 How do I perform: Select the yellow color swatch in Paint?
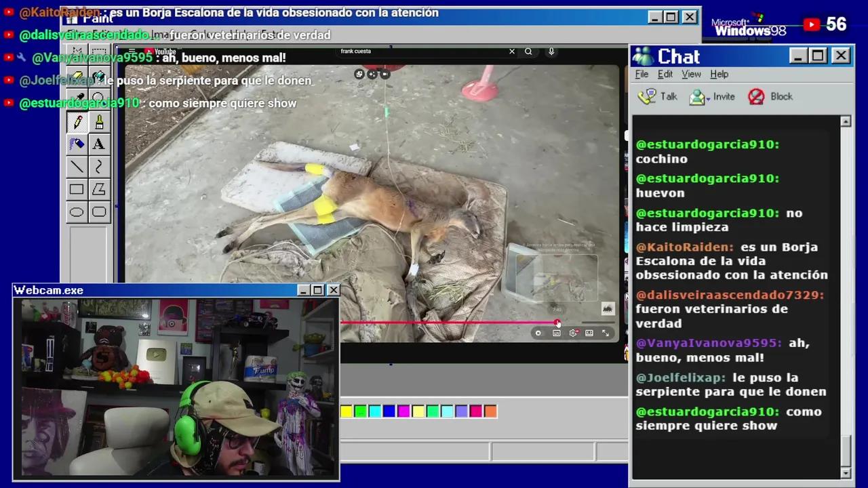pos(347,411)
